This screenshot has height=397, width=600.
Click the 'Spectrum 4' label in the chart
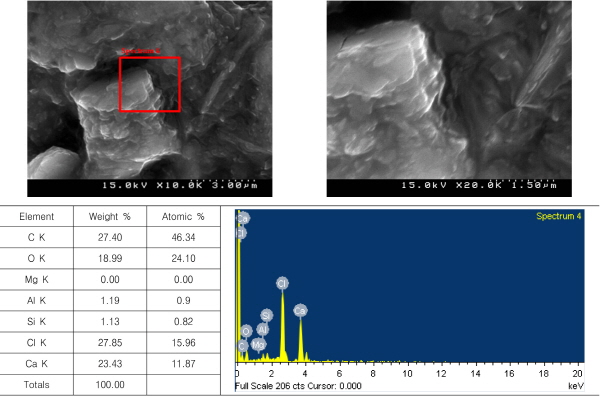click(559, 216)
